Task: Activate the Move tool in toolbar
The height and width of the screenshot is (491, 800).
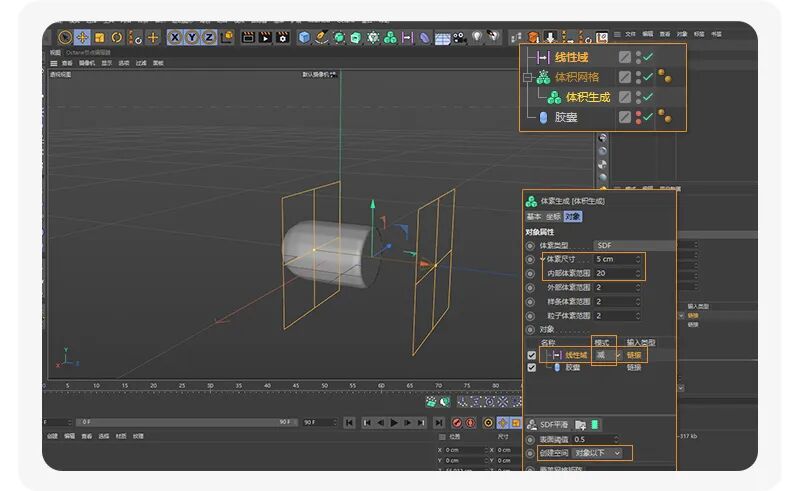Action: (x=82, y=37)
